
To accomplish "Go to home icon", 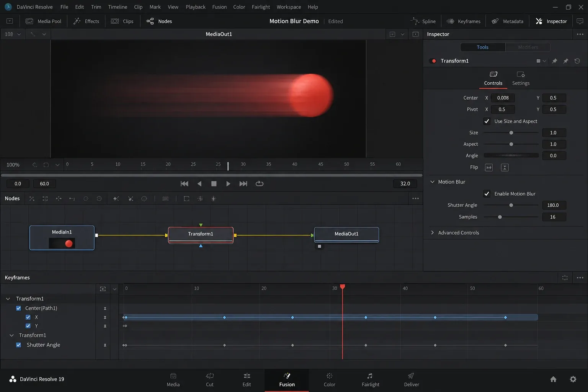I will pos(553,379).
